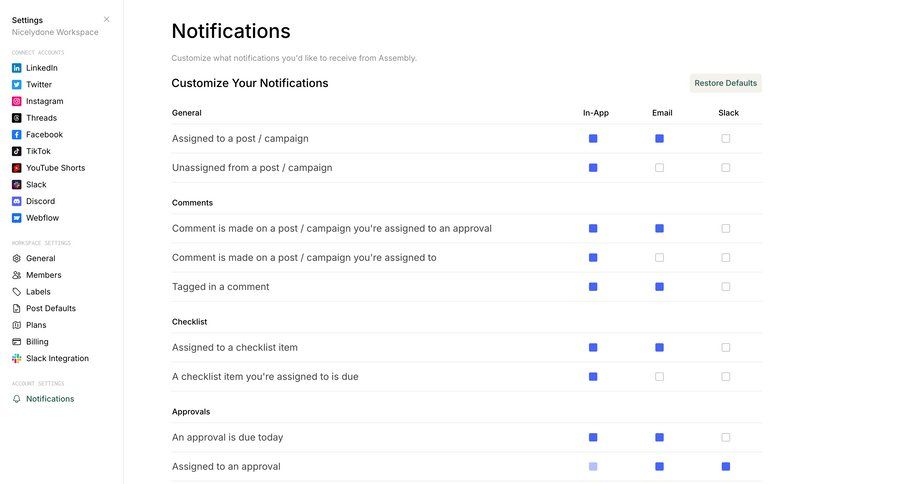The image size is (900, 484).
Task: Uncheck Email for Assigned to a post / campaign
Action: [660, 138]
